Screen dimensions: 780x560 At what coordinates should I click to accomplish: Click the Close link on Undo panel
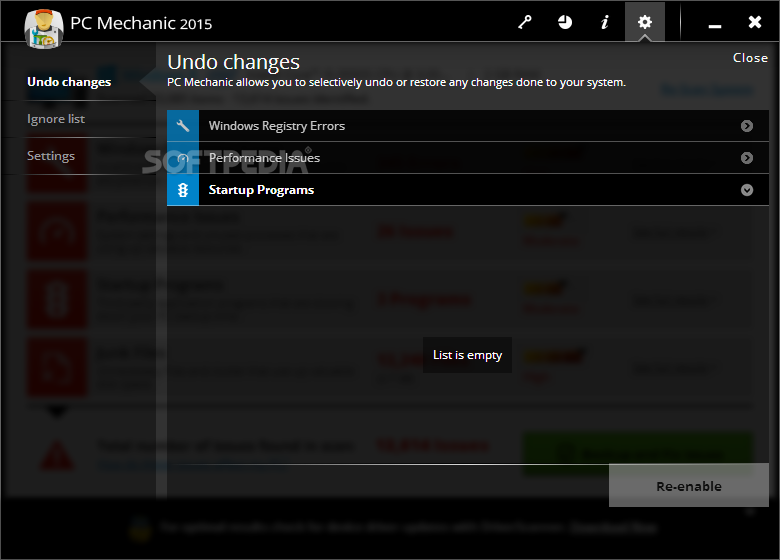750,58
